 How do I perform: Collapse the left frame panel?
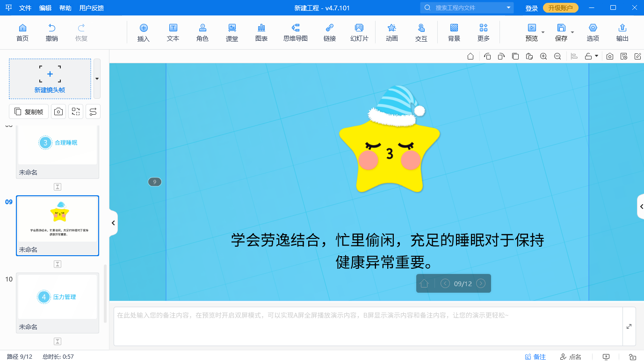click(x=113, y=223)
